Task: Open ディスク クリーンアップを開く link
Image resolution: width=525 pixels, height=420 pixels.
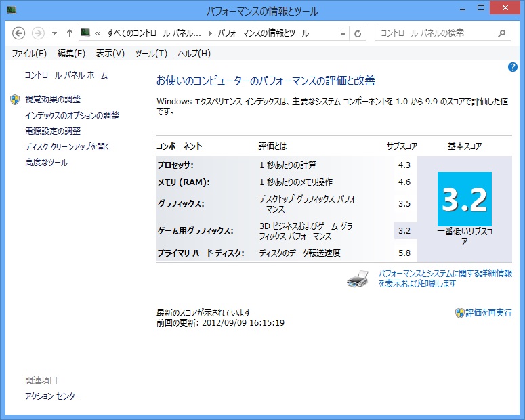Action: click(x=67, y=147)
